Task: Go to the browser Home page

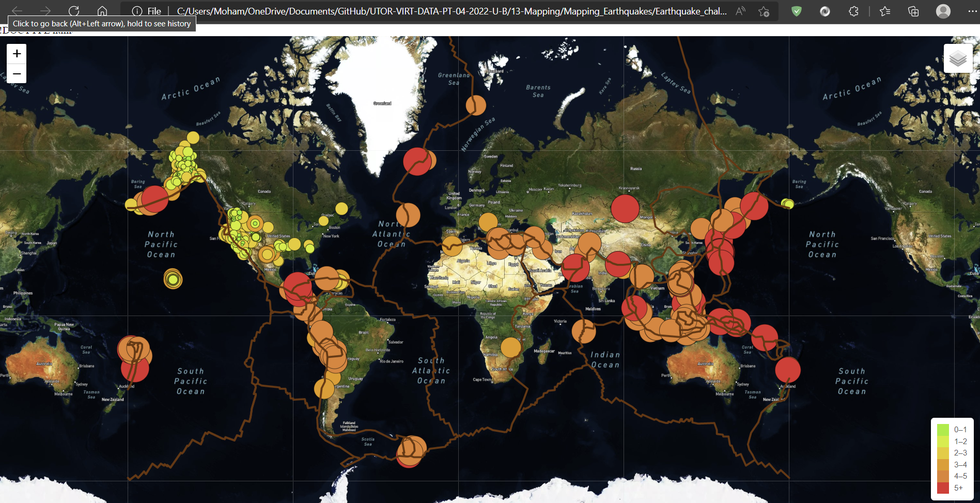Action: (102, 11)
